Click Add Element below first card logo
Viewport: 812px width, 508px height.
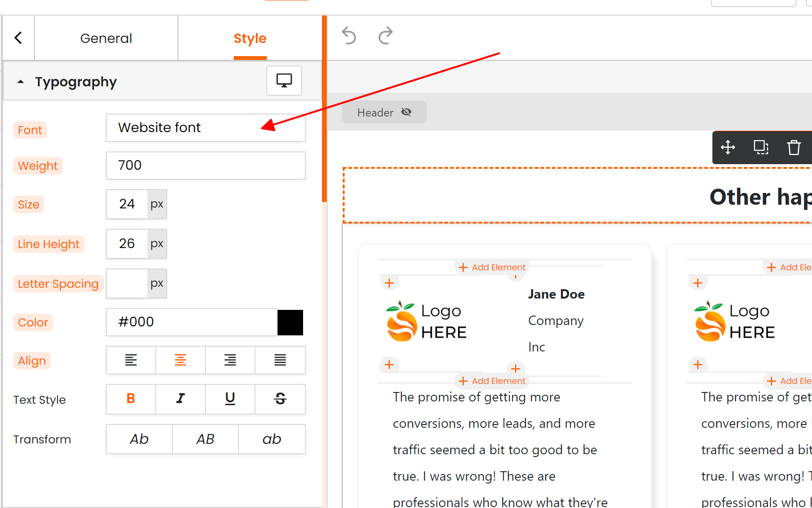point(491,381)
